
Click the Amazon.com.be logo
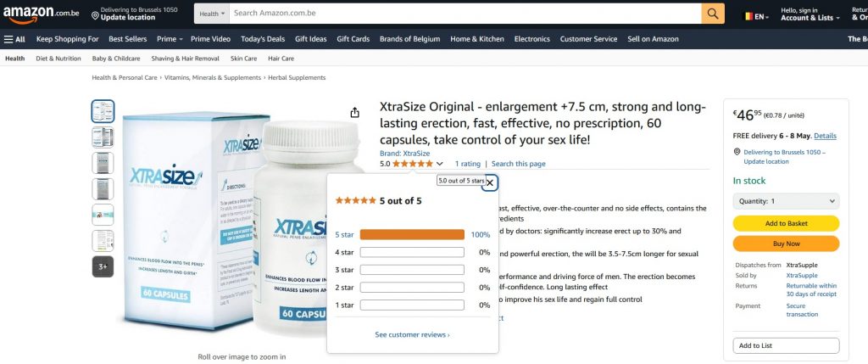(39, 14)
